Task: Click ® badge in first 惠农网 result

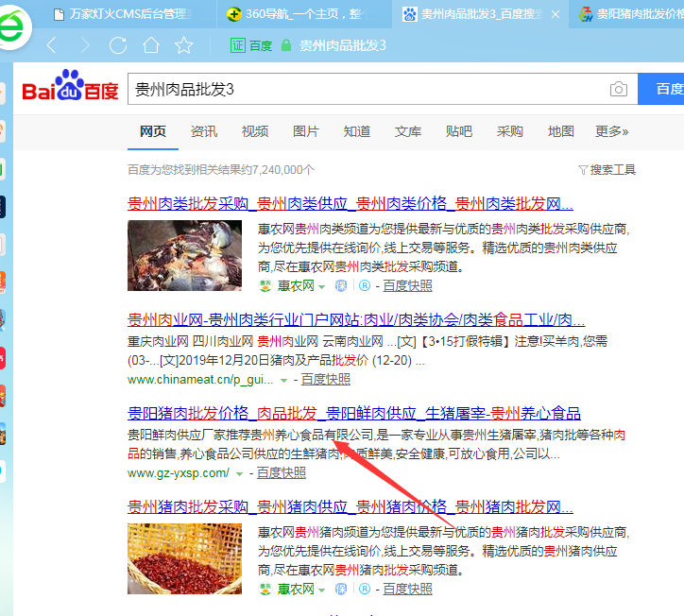Action: coord(365,285)
